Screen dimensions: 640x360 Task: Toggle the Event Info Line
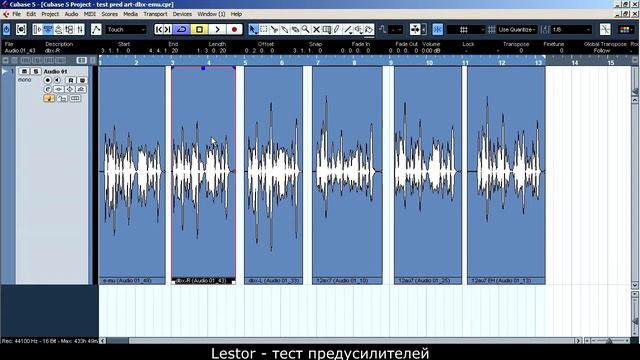(48, 29)
